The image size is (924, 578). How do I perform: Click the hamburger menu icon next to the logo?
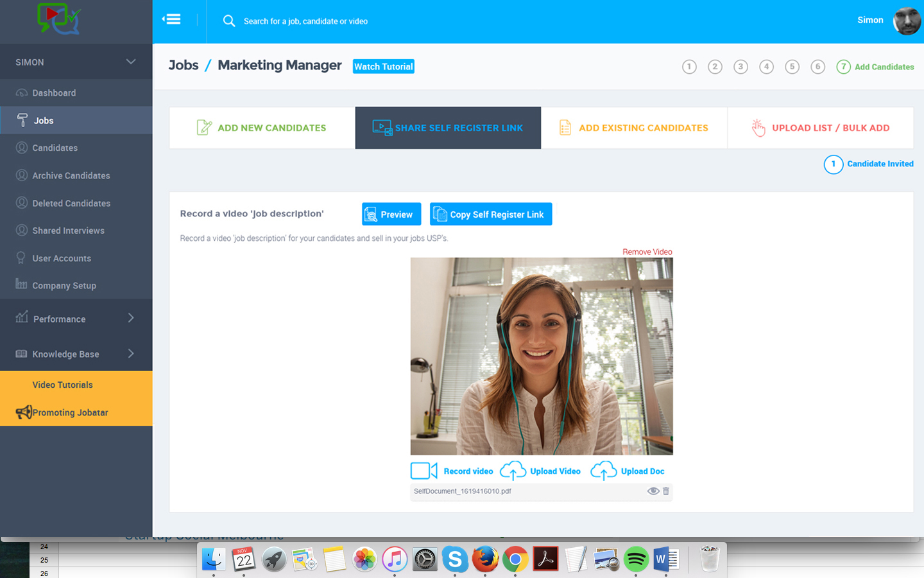click(171, 19)
